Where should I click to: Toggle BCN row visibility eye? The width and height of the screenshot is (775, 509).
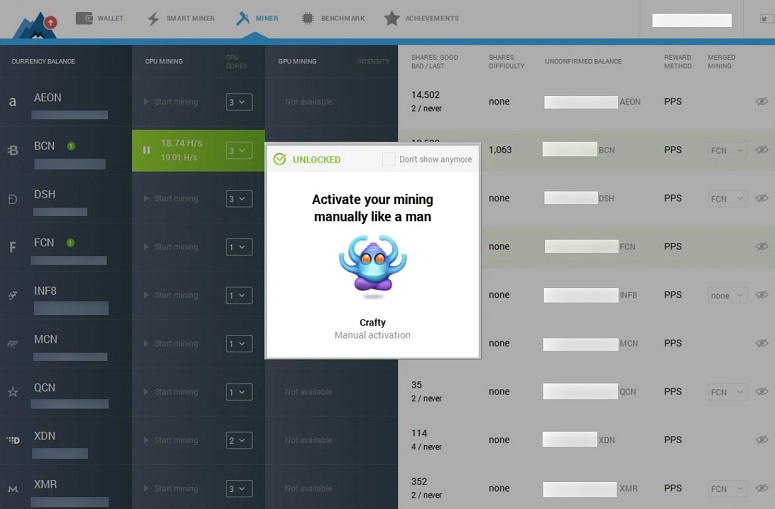[762, 150]
